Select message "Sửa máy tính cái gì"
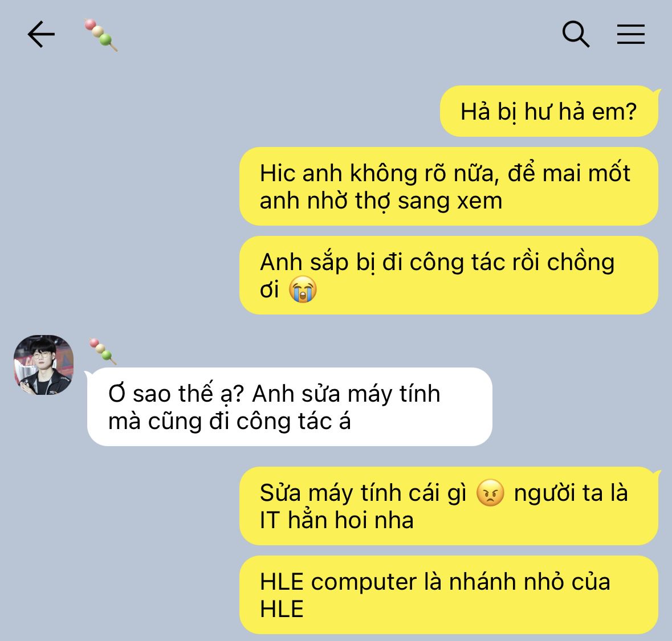Viewport: 672px width, 641px height. [449, 506]
